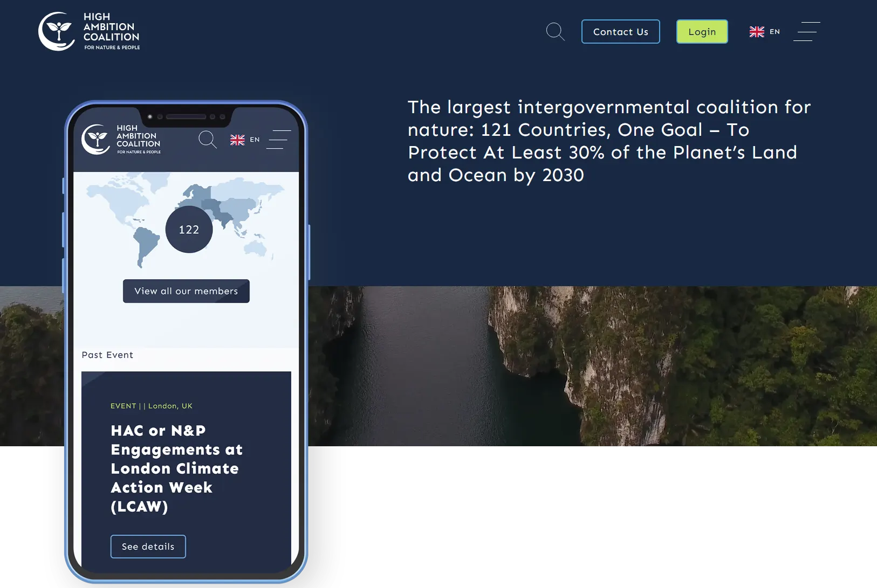The image size is (877, 588).
Task: Click the UK flag inside phone mockup
Action: pos(237,140)
